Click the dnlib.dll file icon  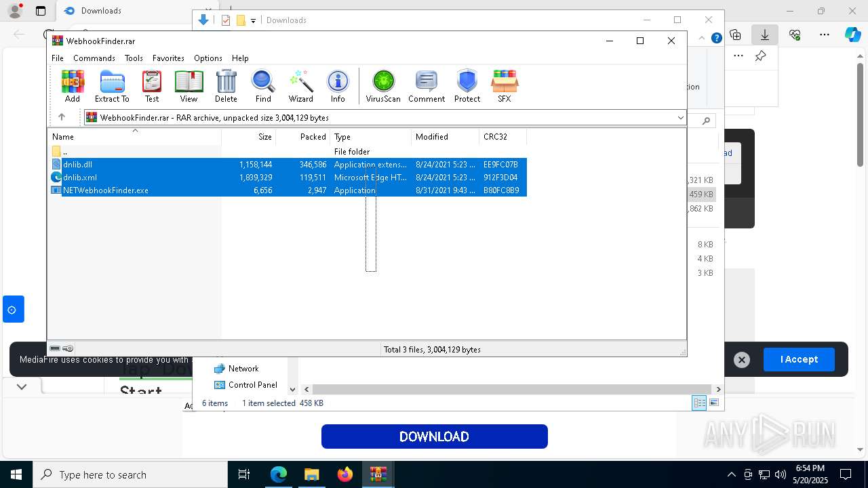pyautogui.click(x=56, y=165)
